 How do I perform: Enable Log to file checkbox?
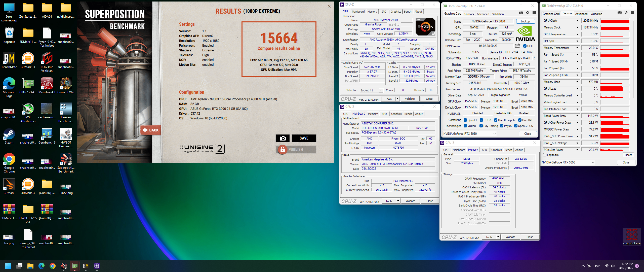click(545, 155)
